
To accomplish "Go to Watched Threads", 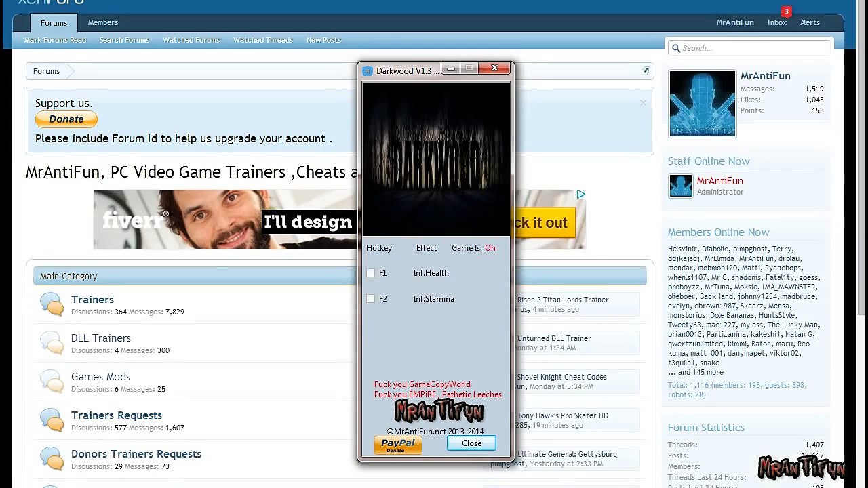I will point(263,40).
